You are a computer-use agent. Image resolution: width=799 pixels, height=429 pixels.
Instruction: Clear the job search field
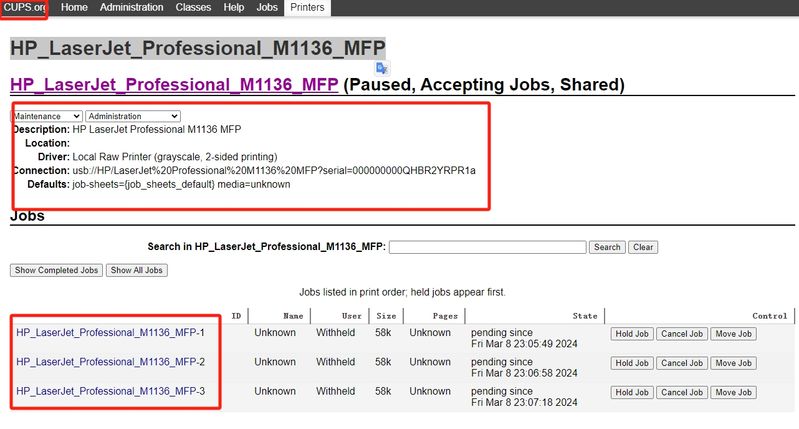[x=642, y=247]
